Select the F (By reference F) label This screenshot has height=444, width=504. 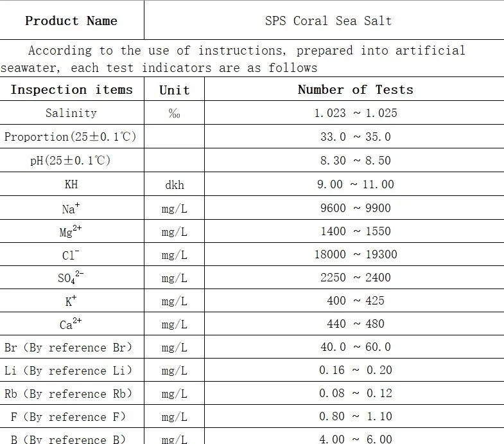tap(68, 417)
